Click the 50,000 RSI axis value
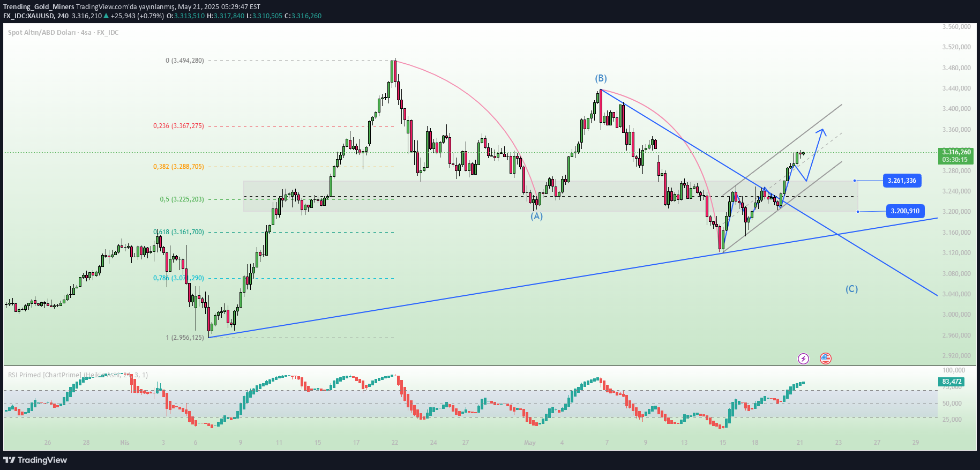Image resolution: width=980 pixels, height=470 pixels. [952, 404]
